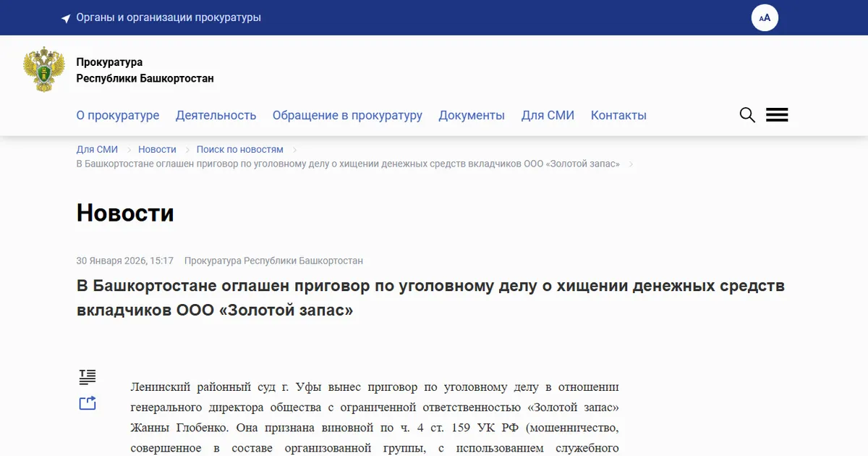
Task: Click the 'Новости' page heading
Action: [125, 213]
